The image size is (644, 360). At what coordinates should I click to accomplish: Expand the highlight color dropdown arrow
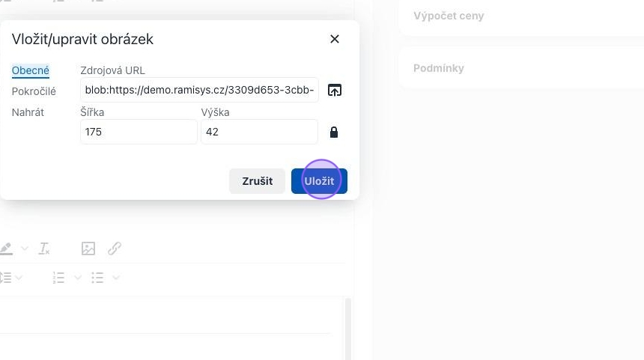tap(25, 248)
